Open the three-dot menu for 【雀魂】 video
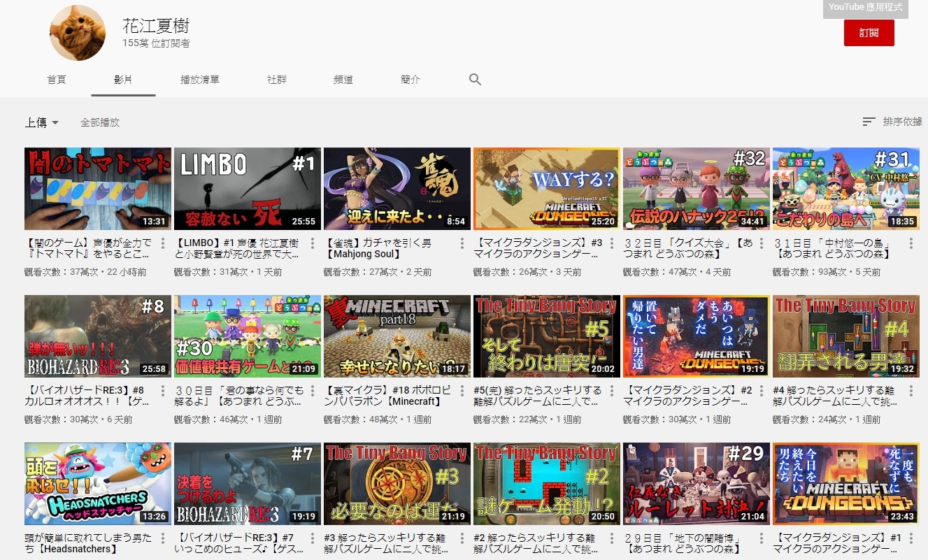 pos(462,244)
